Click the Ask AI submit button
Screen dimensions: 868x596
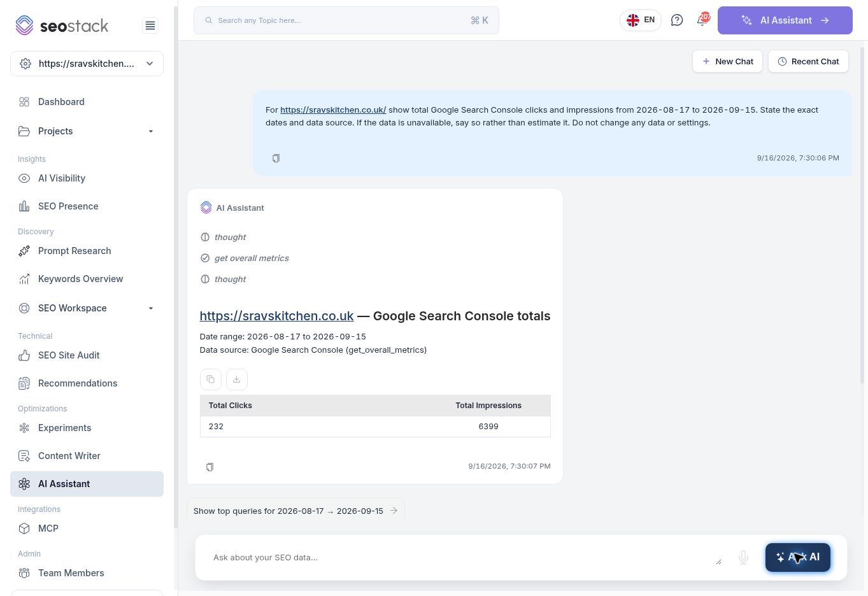[x=798, y=557]
